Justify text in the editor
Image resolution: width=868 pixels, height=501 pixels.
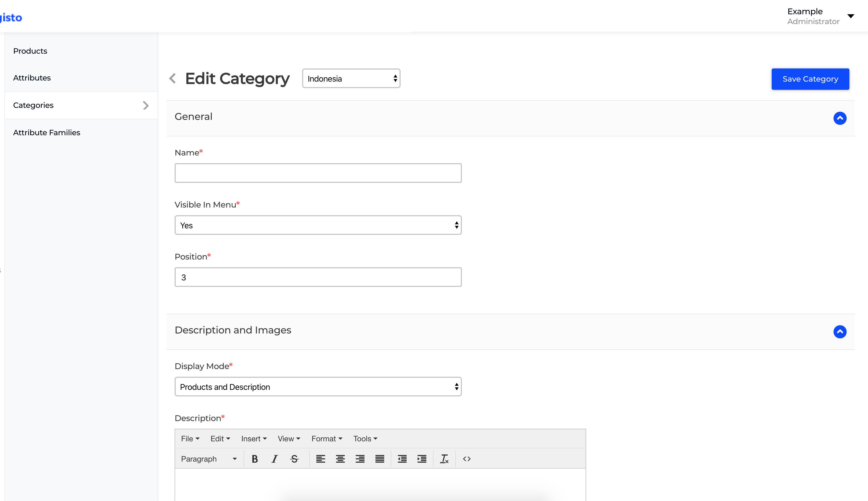[x=380, y=459]
